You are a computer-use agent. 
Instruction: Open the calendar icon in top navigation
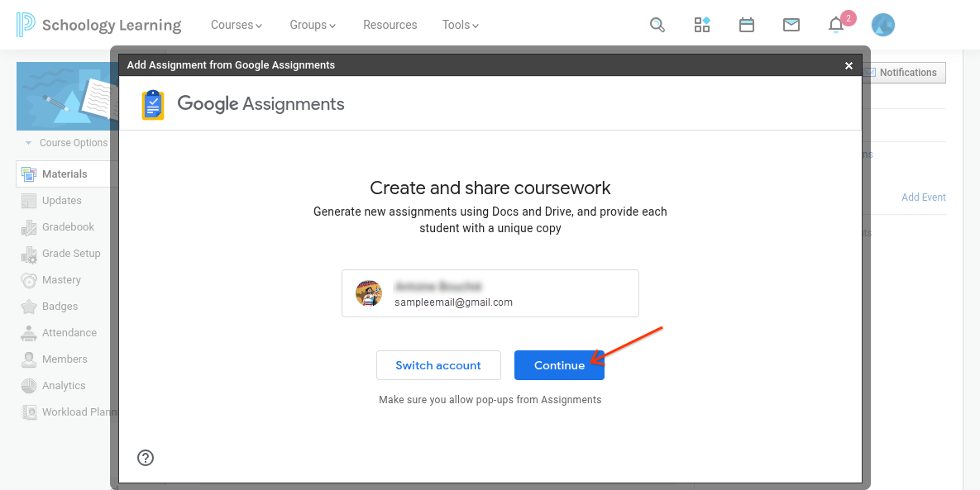click(x=747, y=25)
